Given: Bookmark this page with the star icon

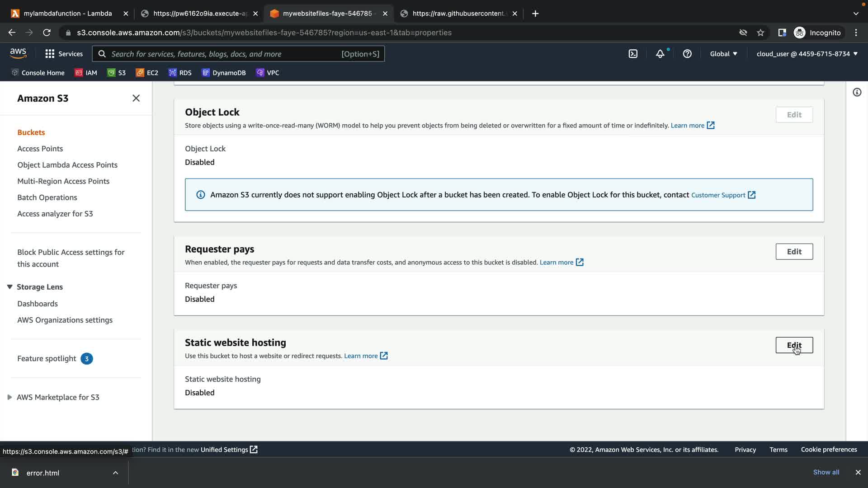Looking at the screenshot, I should [760, 33].
